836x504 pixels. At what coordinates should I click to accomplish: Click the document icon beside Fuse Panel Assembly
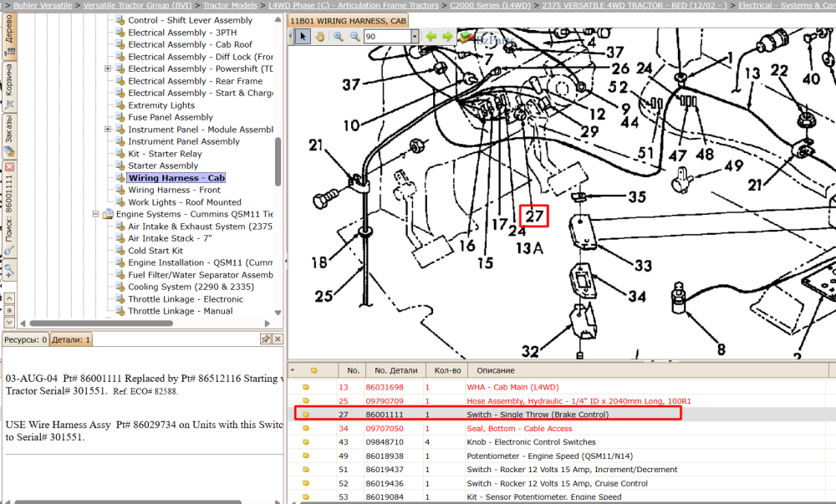120,117
